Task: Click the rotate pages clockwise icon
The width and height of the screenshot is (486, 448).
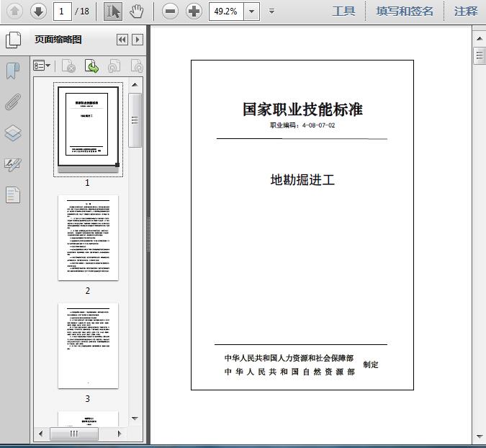Action: pos(137,66)
